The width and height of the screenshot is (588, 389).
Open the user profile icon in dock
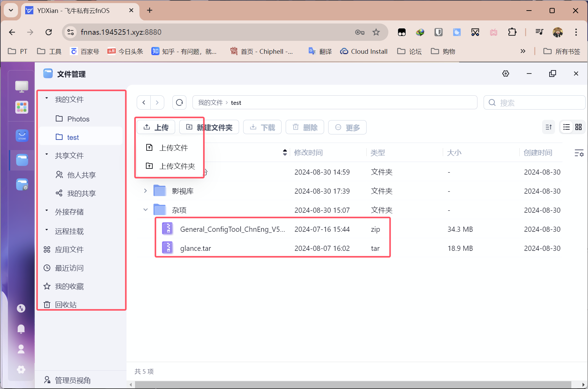coord(21,349)
